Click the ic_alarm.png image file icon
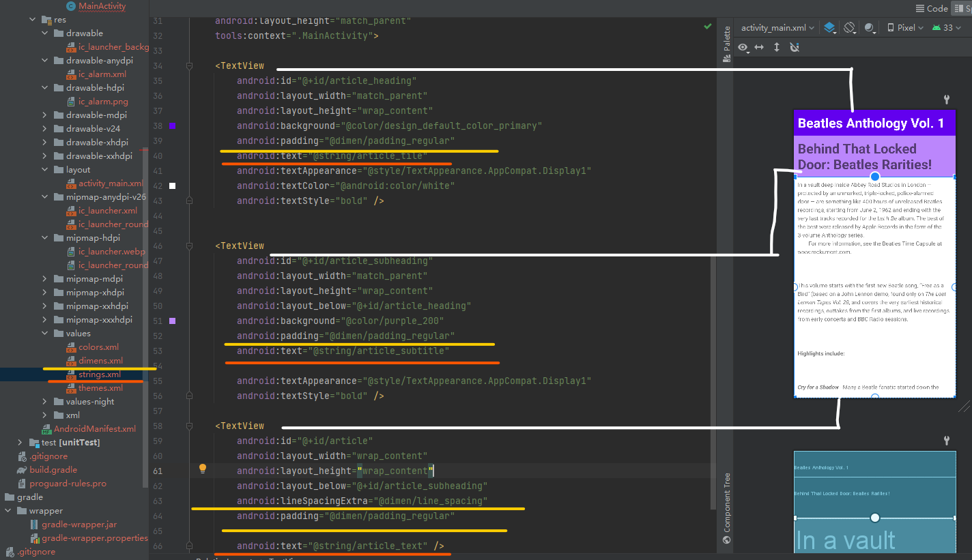Image resolution: width=972 pixels, height=560 pixels. (72, 102)
